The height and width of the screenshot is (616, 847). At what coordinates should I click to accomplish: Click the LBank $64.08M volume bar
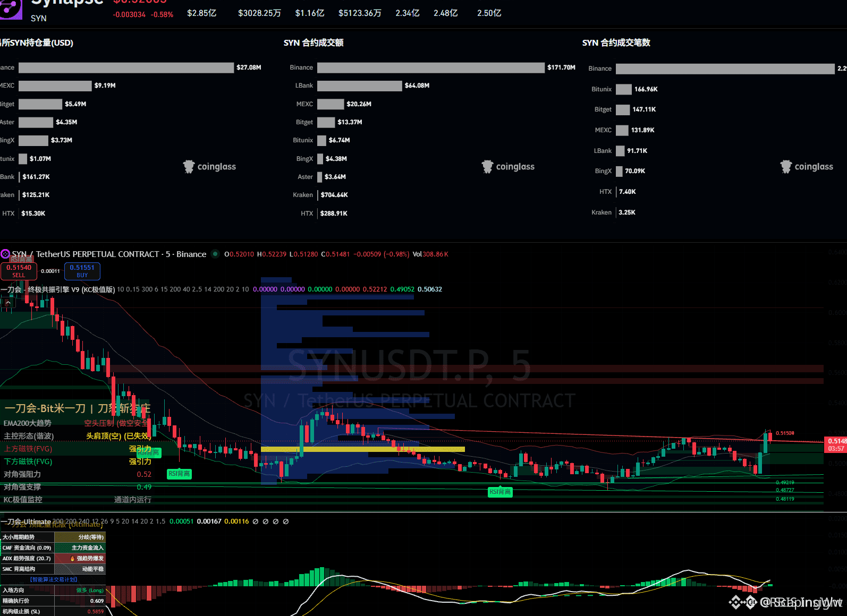pyautogui.click(x=360, y=85)
